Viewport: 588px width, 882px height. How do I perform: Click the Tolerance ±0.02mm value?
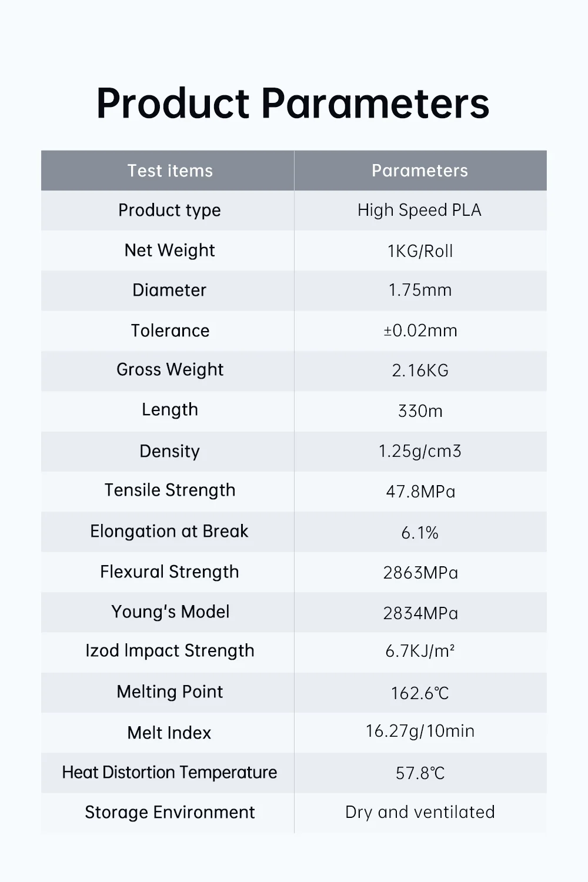(x=420, y=330)
